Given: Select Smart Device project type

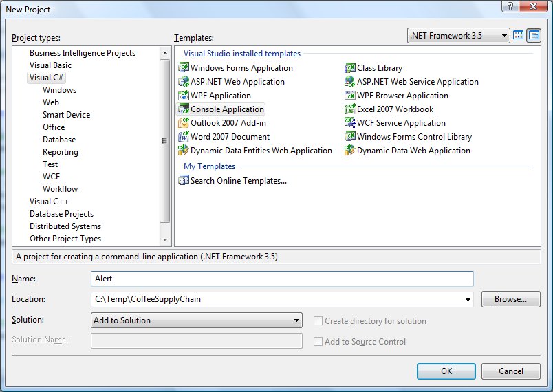Looking at the screenshot, I should 66,115.
